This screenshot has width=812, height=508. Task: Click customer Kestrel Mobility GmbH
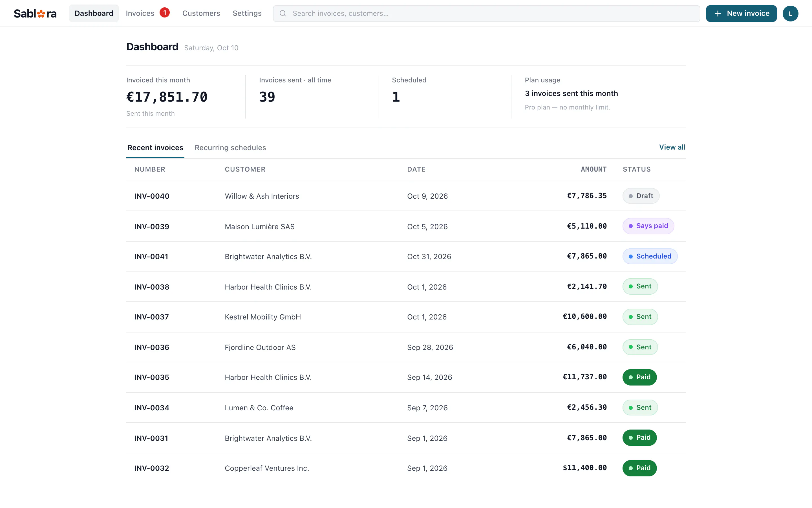coord(263,317)
